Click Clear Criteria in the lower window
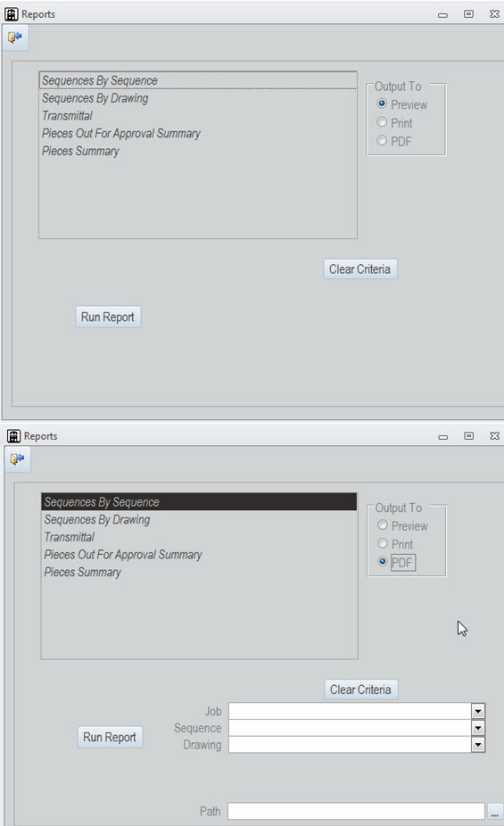Image resolution: width=504 pixels, height=826 pixels. click(x=360, y=690)
